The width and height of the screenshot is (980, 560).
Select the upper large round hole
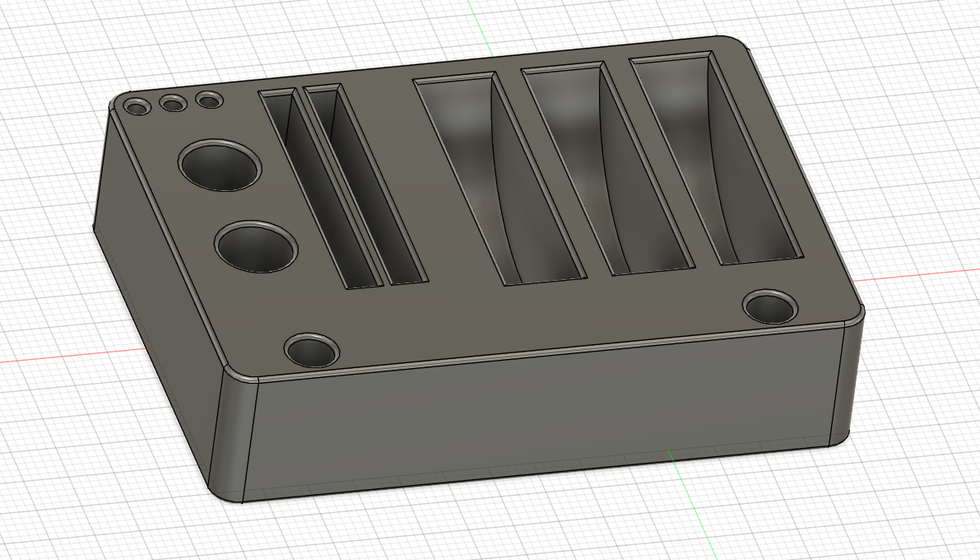(x=220, y=166)
